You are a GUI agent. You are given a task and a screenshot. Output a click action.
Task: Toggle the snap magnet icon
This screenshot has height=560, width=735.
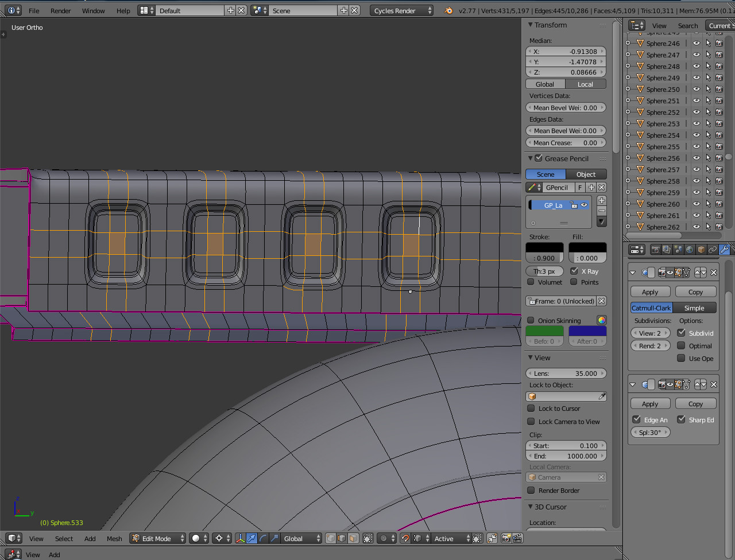pyautogui.click(x=405, y=538)
